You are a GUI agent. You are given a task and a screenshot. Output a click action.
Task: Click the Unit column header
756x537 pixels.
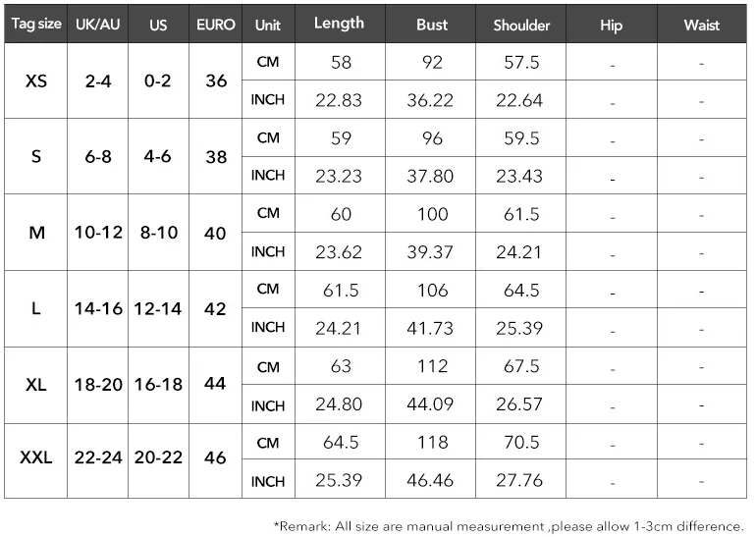tap(268, 25)
